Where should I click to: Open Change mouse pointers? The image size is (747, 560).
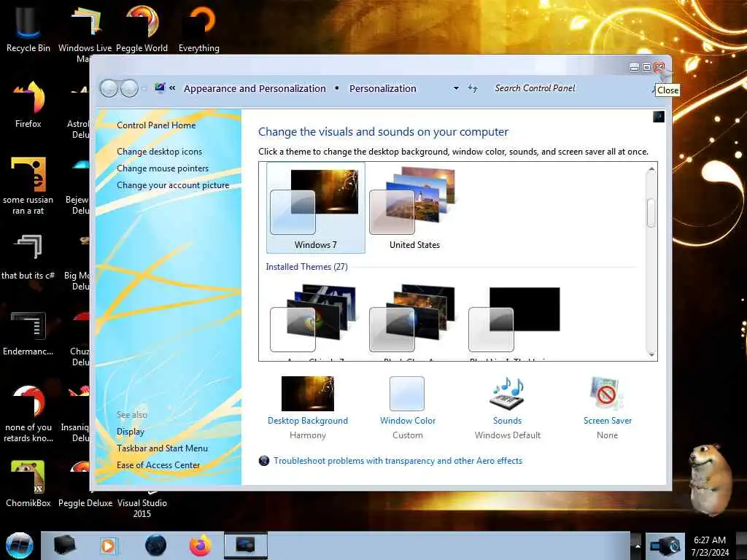tap(163, 168)
